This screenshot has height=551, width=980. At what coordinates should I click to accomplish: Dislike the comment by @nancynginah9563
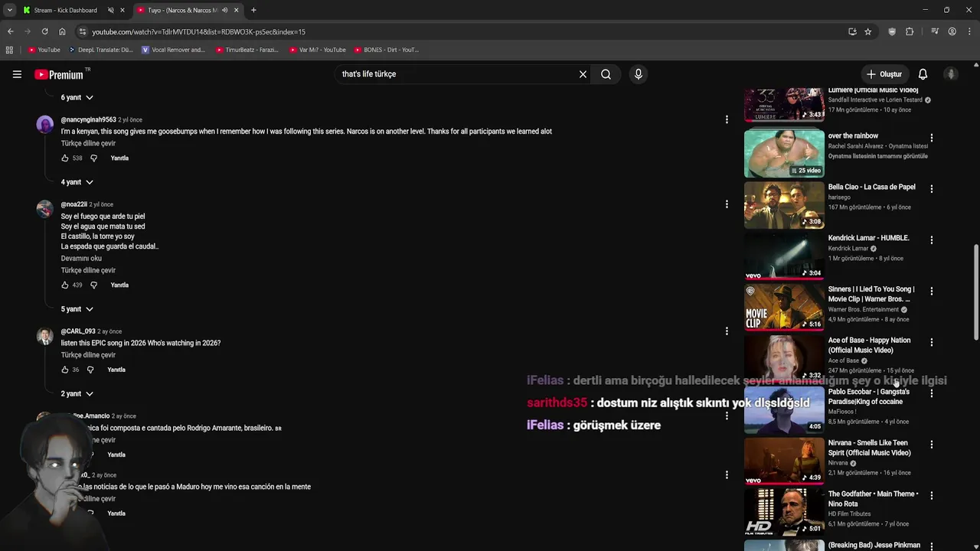pyautogui.click(x=94, y=158)
